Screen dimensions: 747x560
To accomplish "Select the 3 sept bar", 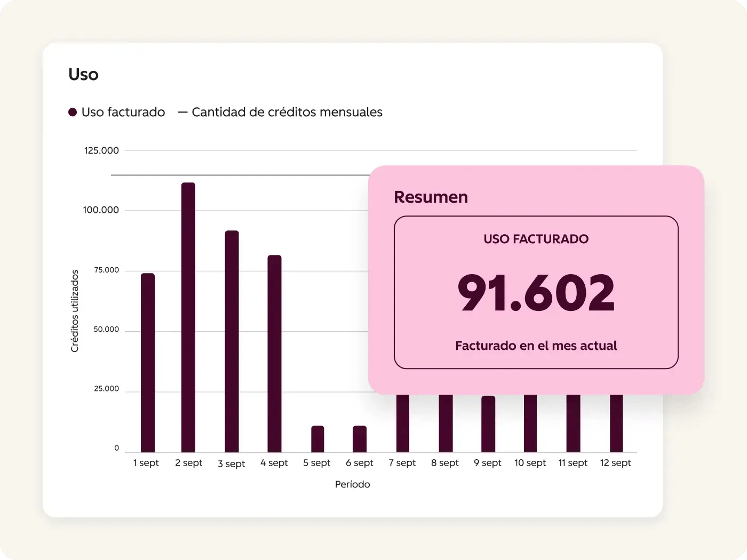I will point(232,341).
